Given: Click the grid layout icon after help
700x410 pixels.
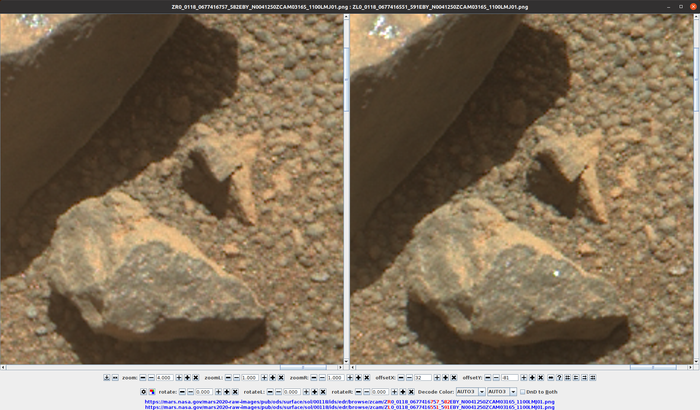Looking at the screenshot, I should [567, 378].
